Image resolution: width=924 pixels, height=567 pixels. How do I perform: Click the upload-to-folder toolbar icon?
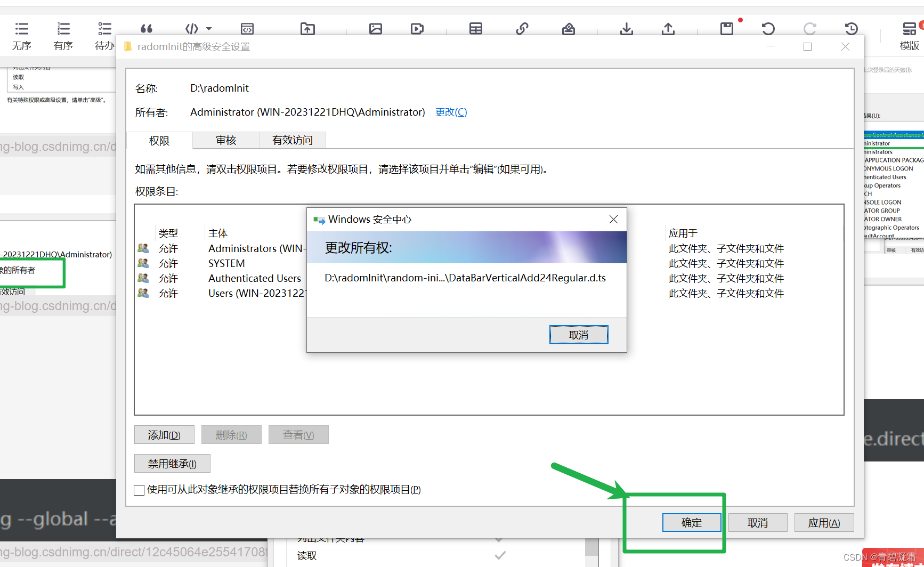point(307,28)
